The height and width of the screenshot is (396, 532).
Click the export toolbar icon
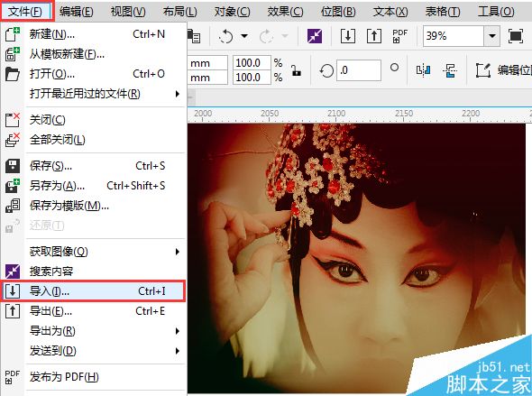pos(374,36)
